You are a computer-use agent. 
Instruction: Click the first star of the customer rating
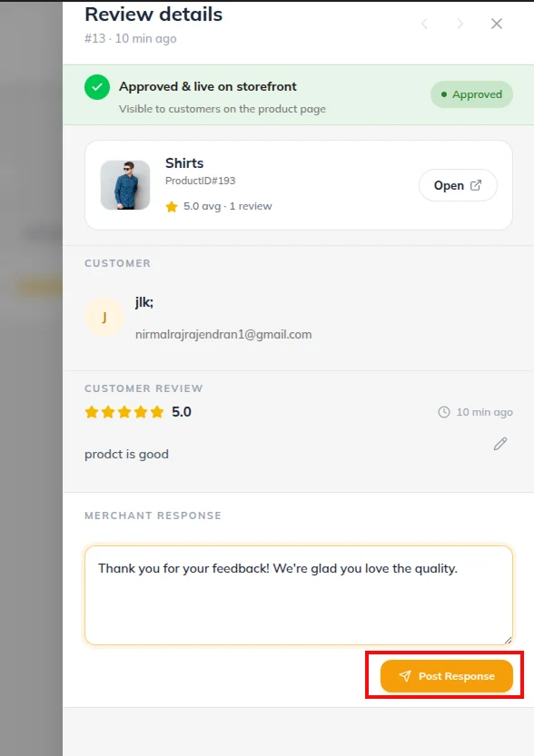[x=91, y=412]
